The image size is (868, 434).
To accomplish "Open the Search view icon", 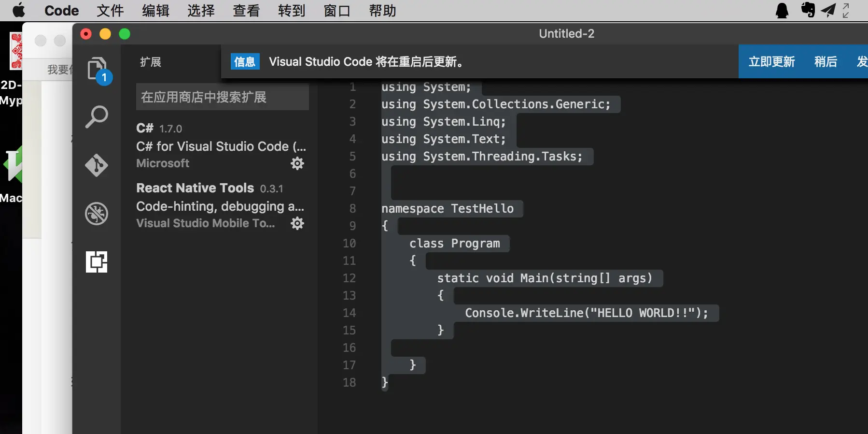I will click(x=97, y=117).
